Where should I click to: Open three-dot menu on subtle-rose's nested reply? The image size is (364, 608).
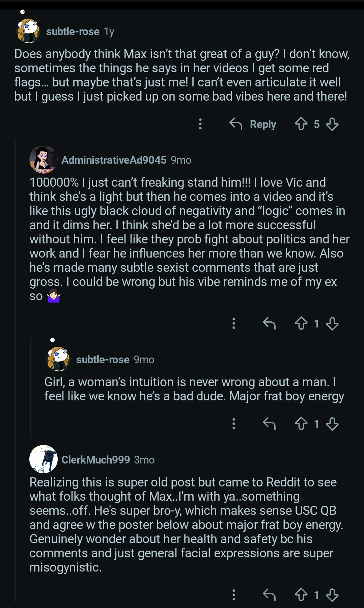pyautogui.click(x=233, y=423)
